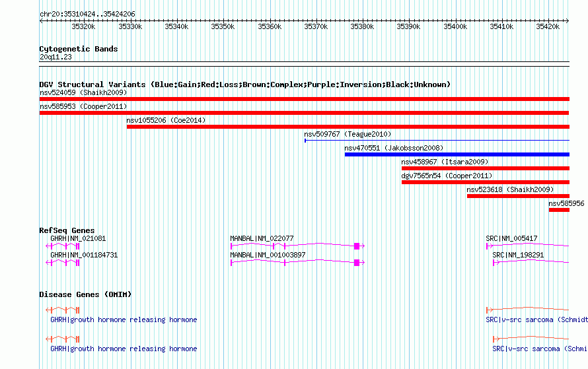Viewport: 588px width, 369px height.
Task: Click the dgv7565n54 (Cooper2011) red bar
Action: (485, 182)
